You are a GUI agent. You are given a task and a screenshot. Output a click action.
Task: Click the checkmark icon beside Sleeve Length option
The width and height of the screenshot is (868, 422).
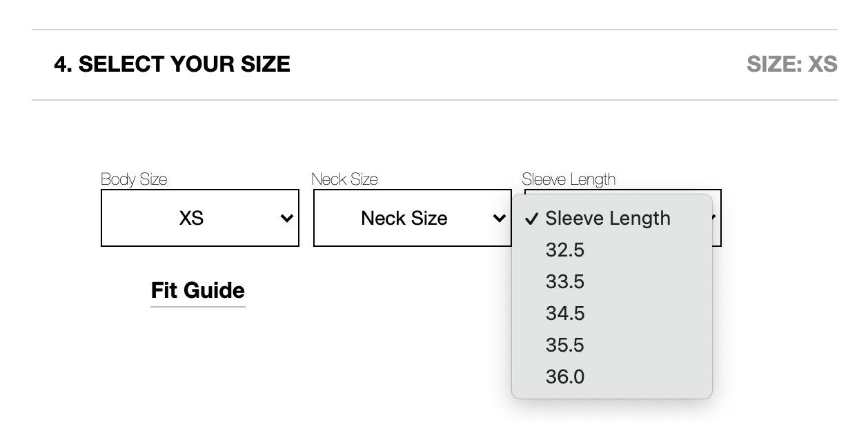pos(531,219)
